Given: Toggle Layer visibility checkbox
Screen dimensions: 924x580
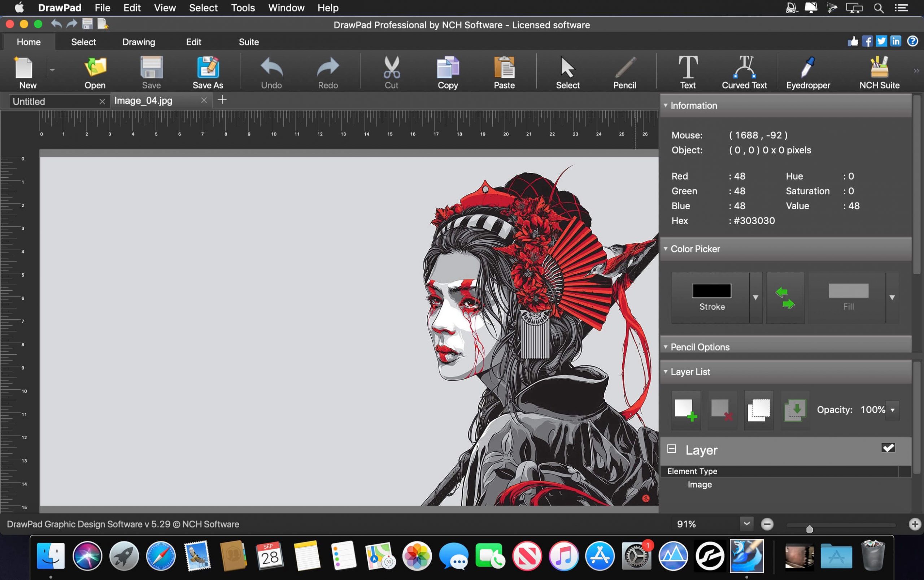Looking at the screenshot, I should tap(889, 448).
